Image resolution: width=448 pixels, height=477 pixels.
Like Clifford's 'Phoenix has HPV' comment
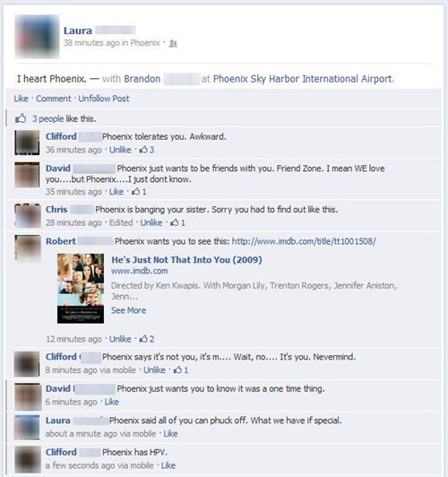[168, 465]
